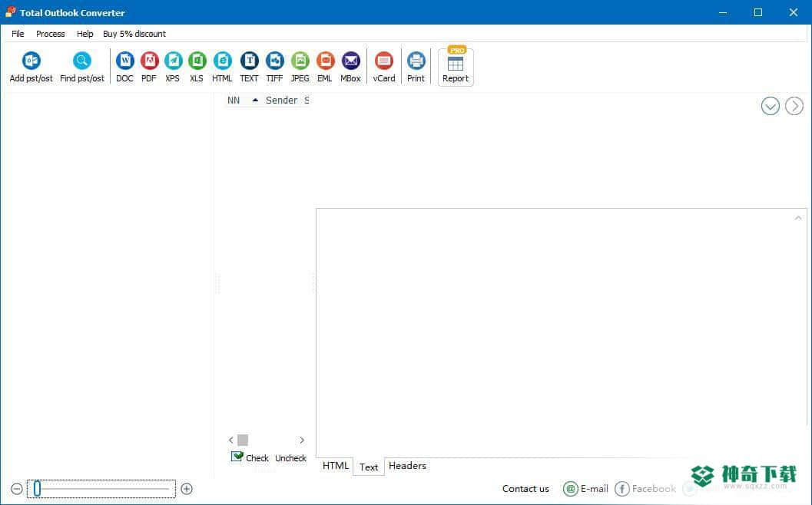Click the zoom in plus icon

187,489
